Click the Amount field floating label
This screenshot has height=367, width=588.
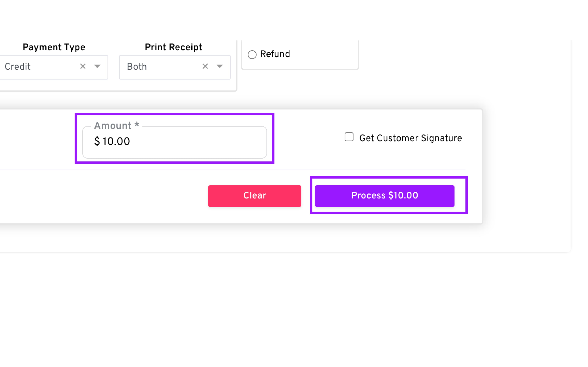point(113,126)
